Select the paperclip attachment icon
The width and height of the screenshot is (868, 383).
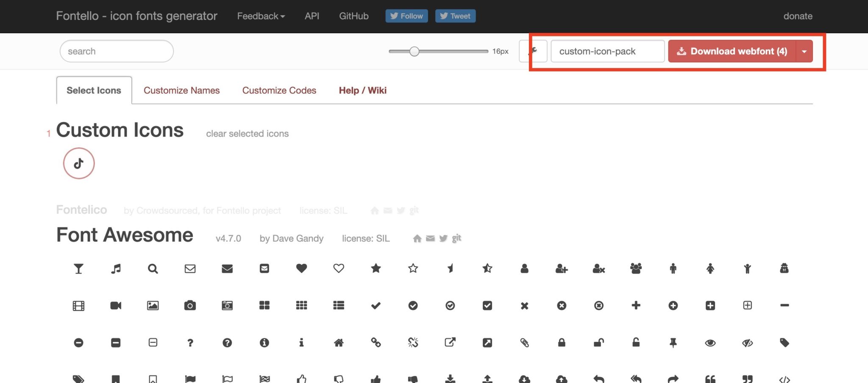coord(525,342)
